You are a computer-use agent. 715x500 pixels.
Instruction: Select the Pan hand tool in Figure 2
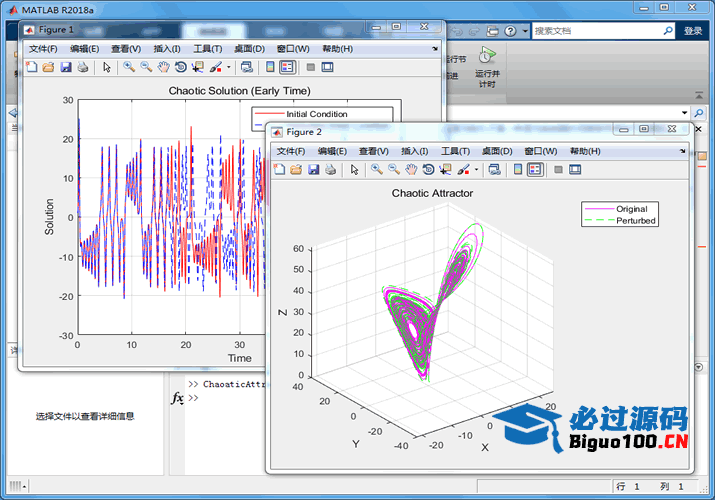(410, 170)
